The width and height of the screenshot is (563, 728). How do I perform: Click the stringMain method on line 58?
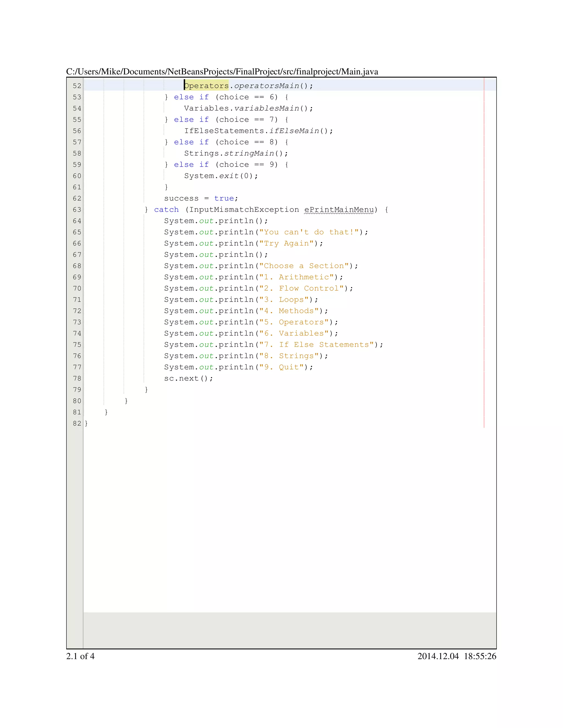(249, 153)
